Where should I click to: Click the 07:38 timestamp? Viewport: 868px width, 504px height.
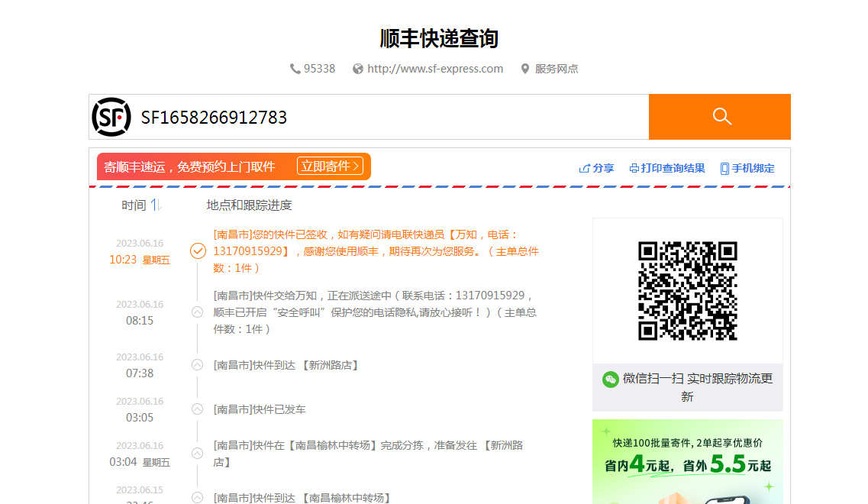140,373
